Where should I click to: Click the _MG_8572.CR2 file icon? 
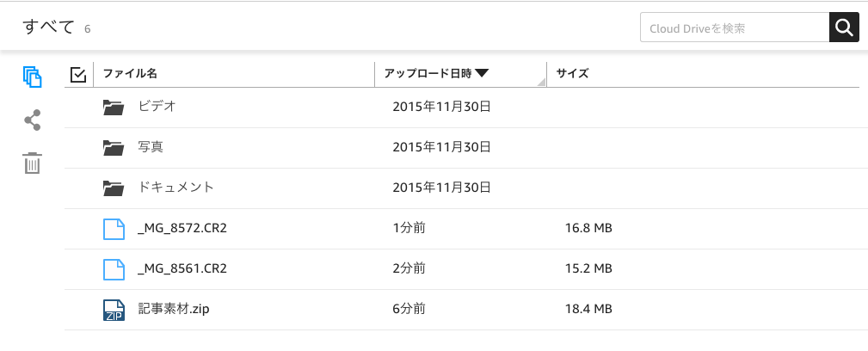coord(114,229)
